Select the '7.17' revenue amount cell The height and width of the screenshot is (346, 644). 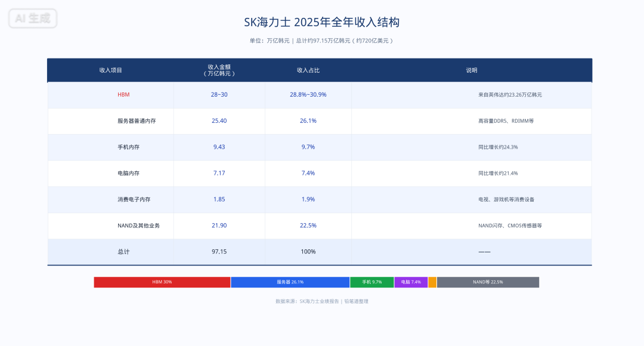pyautogui.click(x=219, y=173)
